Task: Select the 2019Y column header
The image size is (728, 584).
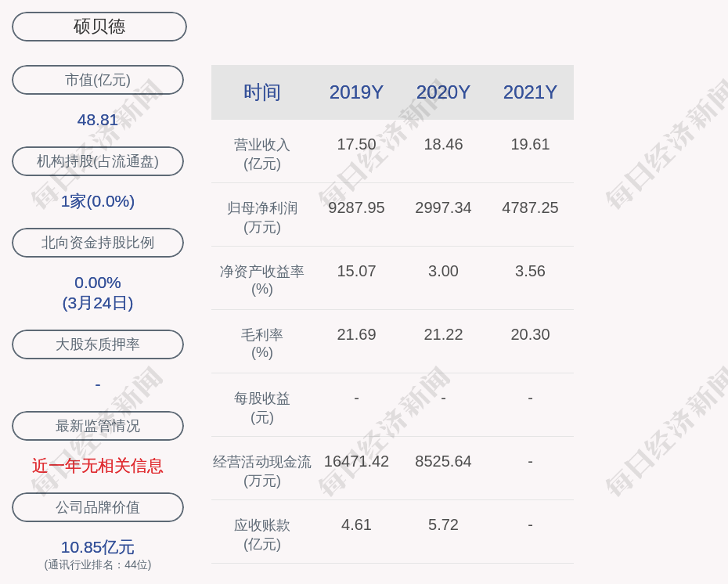Action: [356, 92]
